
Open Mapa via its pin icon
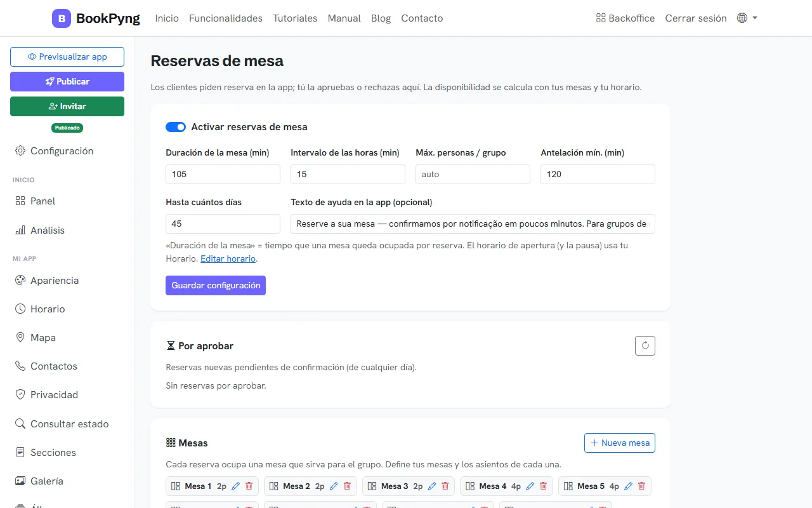[20, 337]
